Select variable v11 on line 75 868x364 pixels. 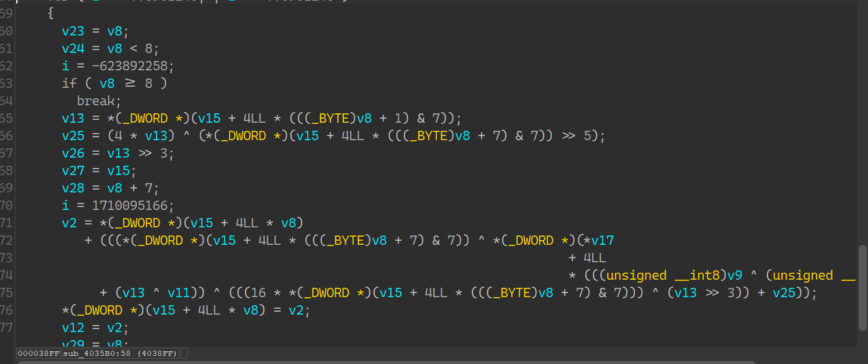(x=179, y=293)
